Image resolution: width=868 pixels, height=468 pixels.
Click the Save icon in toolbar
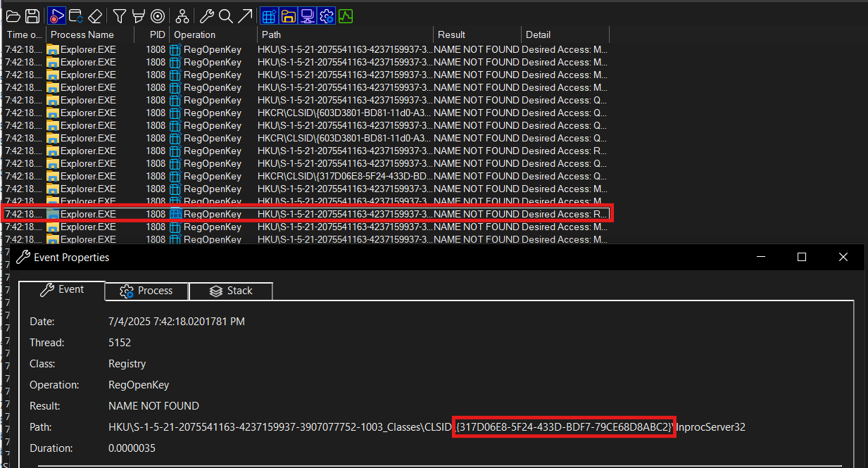point(32,15)
